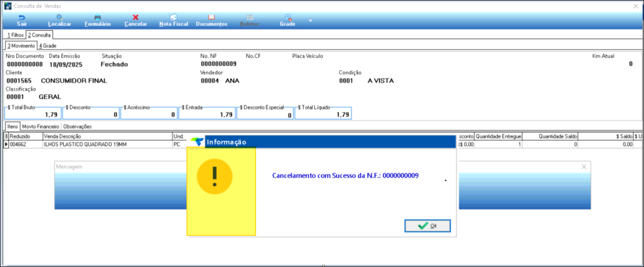Close the Mensagem window
Image resolution: width=644 pixels, height=267 pixels.
[583, 167]
